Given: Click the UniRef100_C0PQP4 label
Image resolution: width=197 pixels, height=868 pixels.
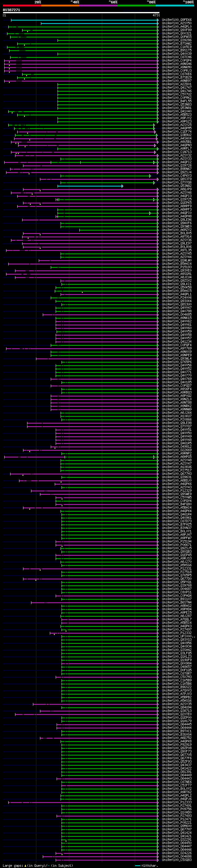Looking at the screenshot, I should [x=177, y=61].
